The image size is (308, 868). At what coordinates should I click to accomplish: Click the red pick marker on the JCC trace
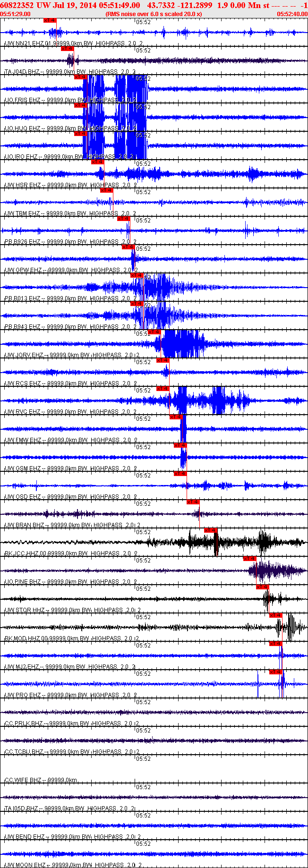pos(210,530)
